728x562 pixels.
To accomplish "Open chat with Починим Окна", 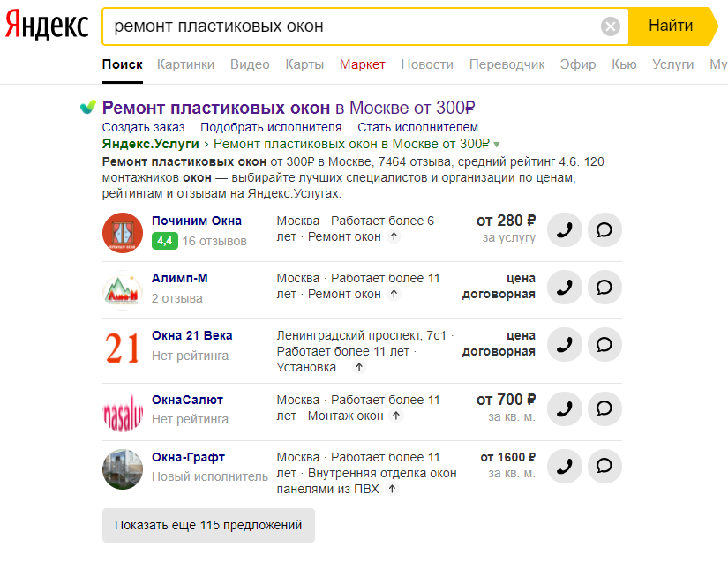I will [x=604, y=229].
